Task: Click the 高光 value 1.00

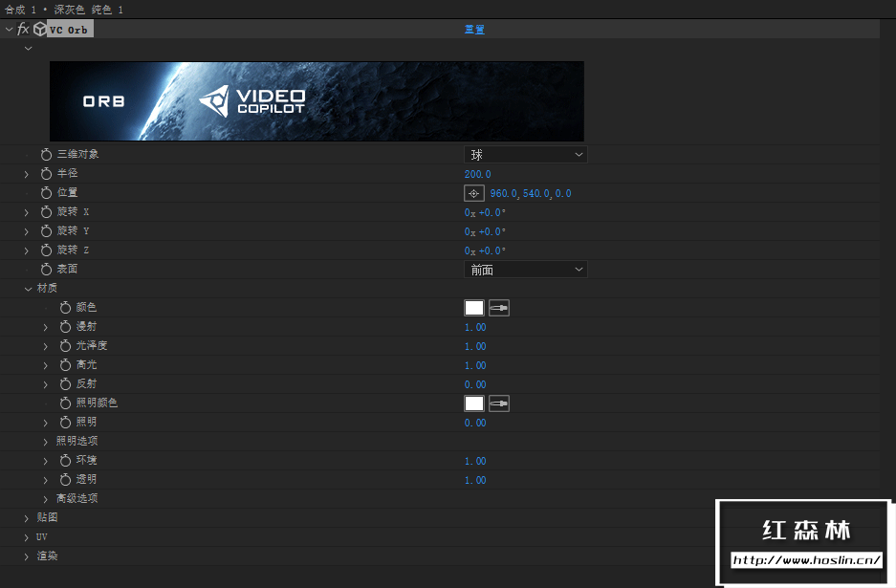Action: pos(475,365)
